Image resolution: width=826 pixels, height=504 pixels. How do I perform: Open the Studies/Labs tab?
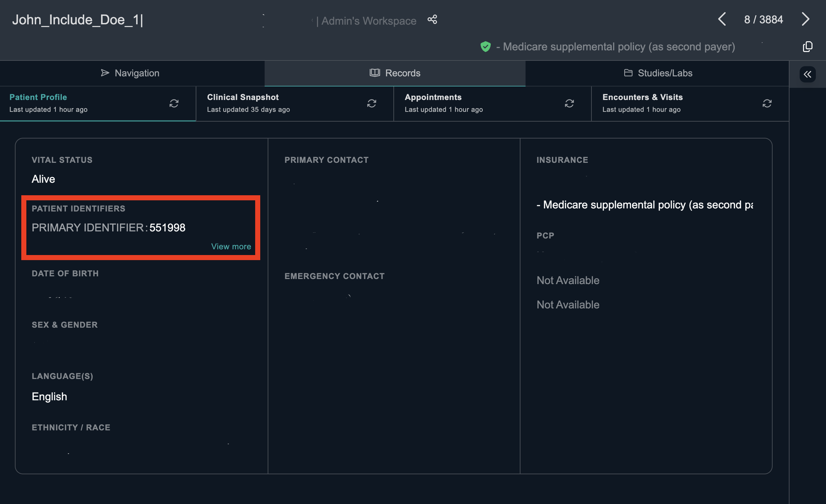[x=657, y=73]
